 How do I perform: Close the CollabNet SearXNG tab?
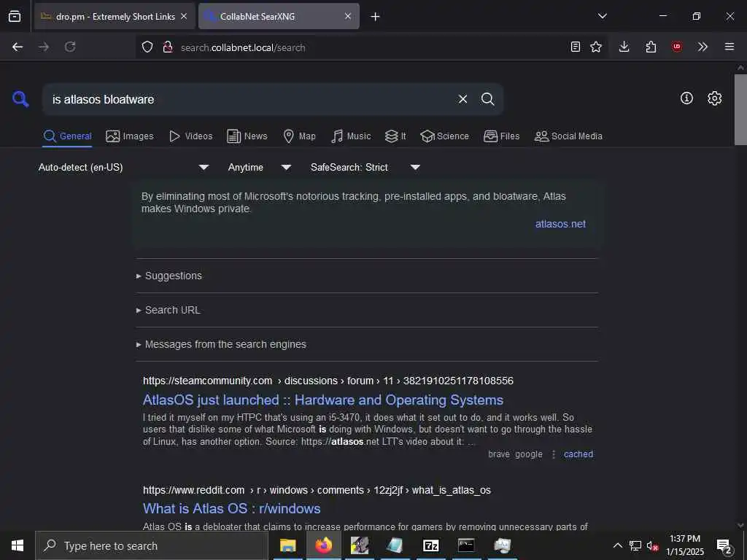coord(348,16)
